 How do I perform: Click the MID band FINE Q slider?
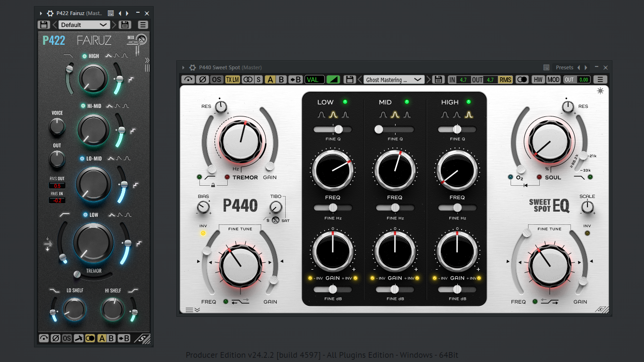395,129
